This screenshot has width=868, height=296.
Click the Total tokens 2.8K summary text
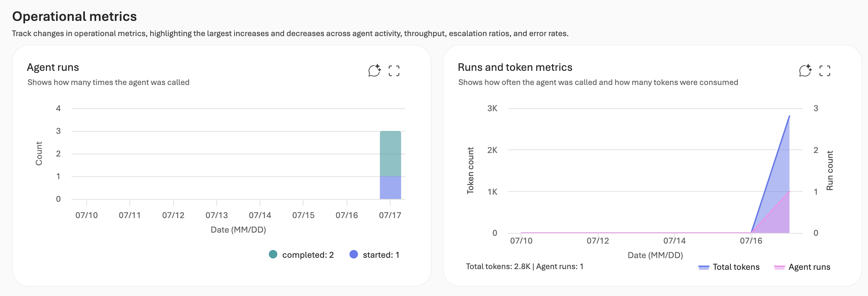(x=498, y=266)
